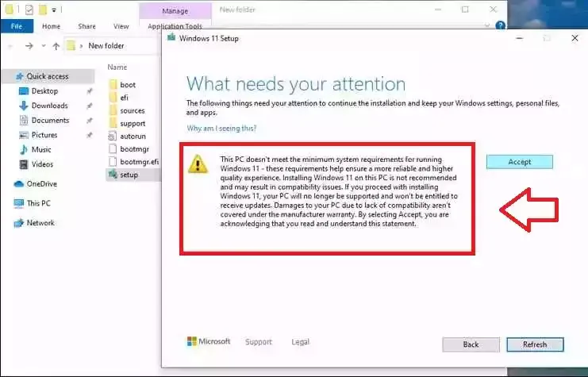Open Pictures in the navigation pane
Screen dimensions: 588x377
click(x=44, y=135)
